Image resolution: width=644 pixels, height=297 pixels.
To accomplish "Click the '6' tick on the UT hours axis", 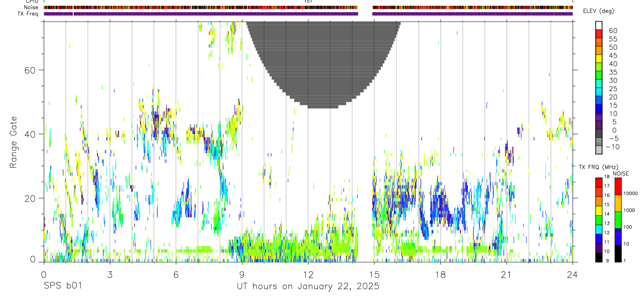I will point(176,274).
